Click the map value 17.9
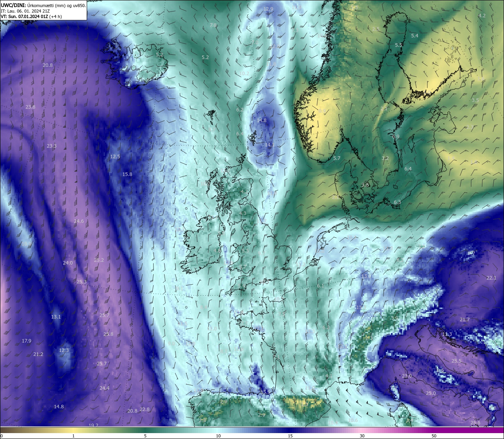504x439 pixels. point(26,341)
